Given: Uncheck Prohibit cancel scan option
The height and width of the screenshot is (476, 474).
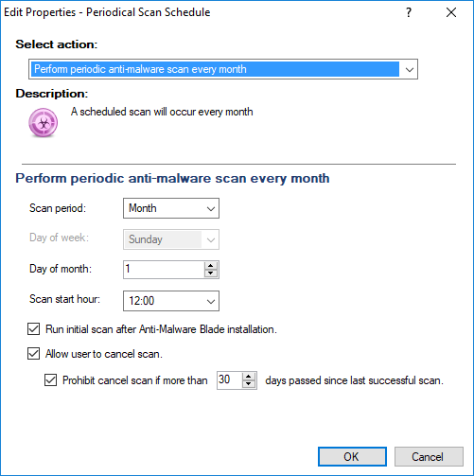Looking at the screenshot, I should (x=50, y=380).
